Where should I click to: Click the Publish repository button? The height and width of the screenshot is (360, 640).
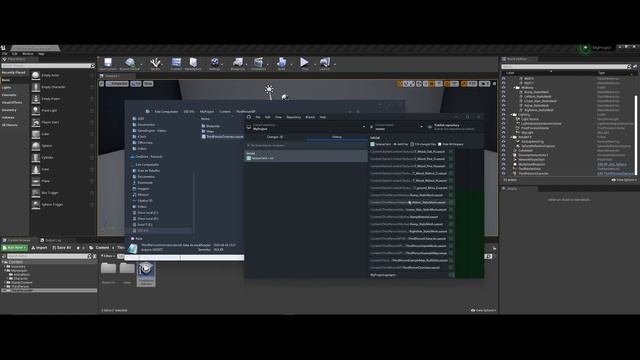(x=454, y=127)
